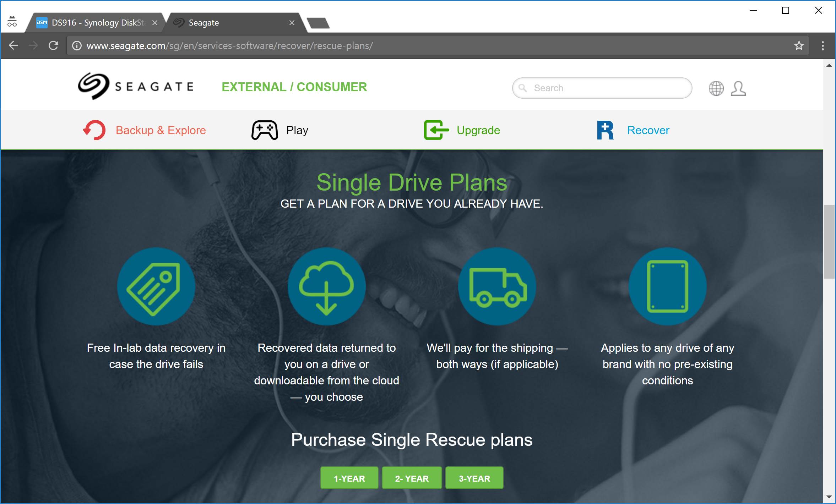The image size is (836, 504).
Task: Open Chrome three-dot menu
Action: tap(823, 46)
